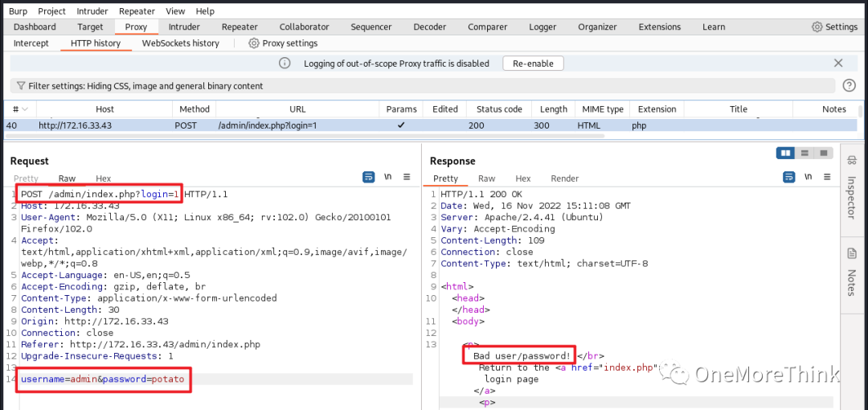Switch Request view to Raw
This screenshot has height=410, width=868.
[67, 178]
